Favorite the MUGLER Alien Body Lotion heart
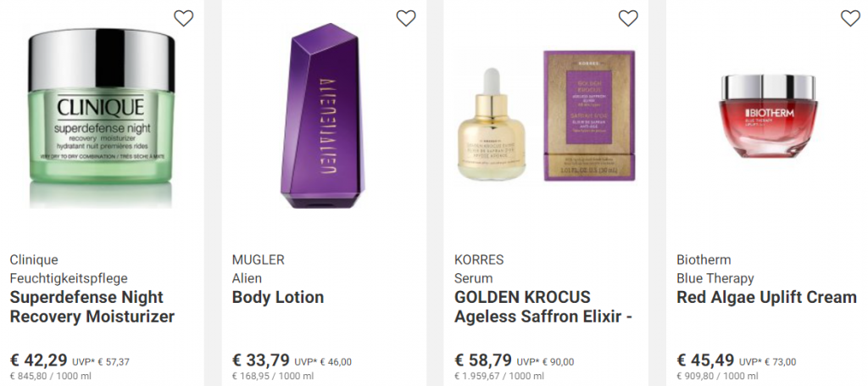868x386 pixels. 406,19
